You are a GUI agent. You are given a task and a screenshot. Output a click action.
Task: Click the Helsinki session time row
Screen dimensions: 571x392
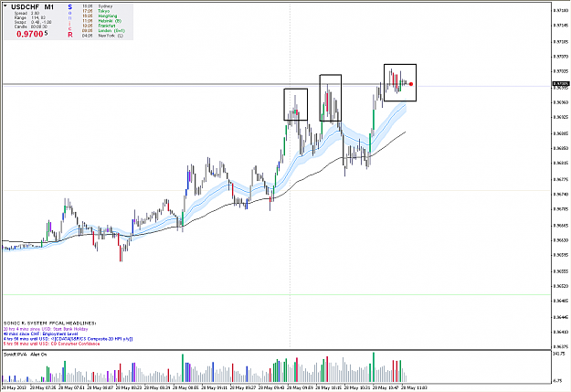(x=101, y=21)
